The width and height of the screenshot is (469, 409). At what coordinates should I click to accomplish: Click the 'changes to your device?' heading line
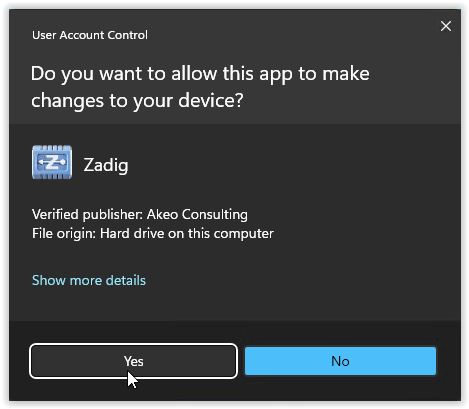[137, 101]
